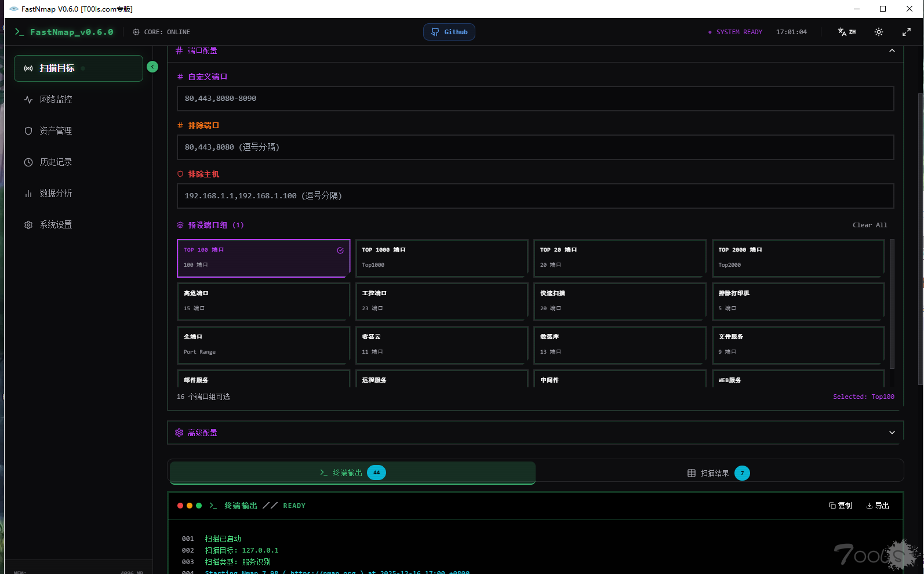Click the fullscreen expand icon
Image resolution: width=924 pixels, height=574 pixels.
906,32
